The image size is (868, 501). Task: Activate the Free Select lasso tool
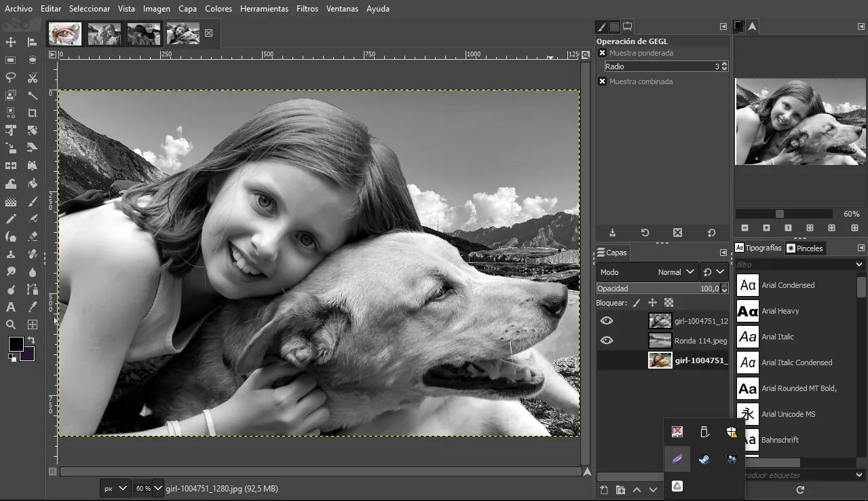point(11,77)
